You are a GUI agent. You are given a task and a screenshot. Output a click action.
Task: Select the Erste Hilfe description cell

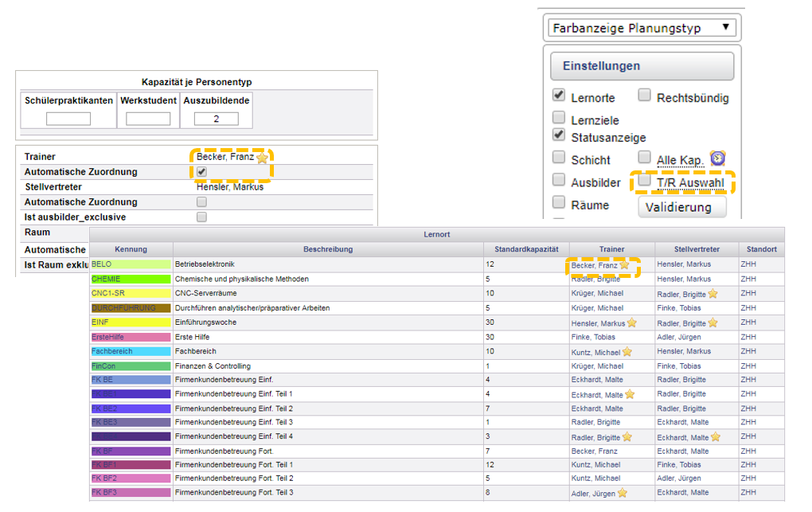pyautogui.click(x=328, y=337)
